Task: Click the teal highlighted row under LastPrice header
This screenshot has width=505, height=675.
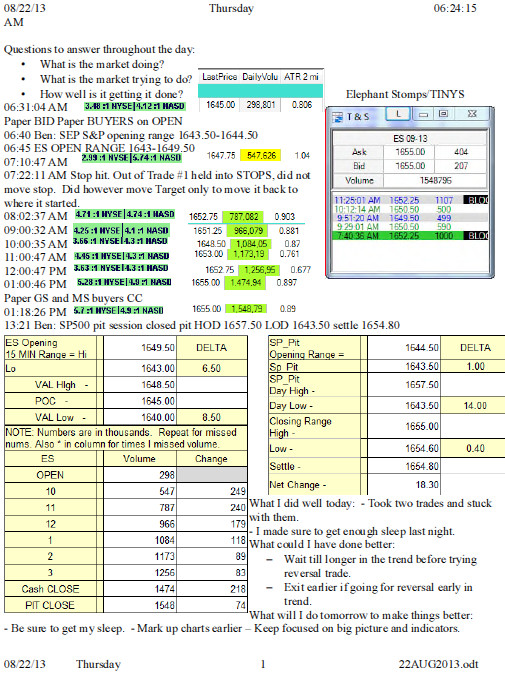Action: click(260, 91)
